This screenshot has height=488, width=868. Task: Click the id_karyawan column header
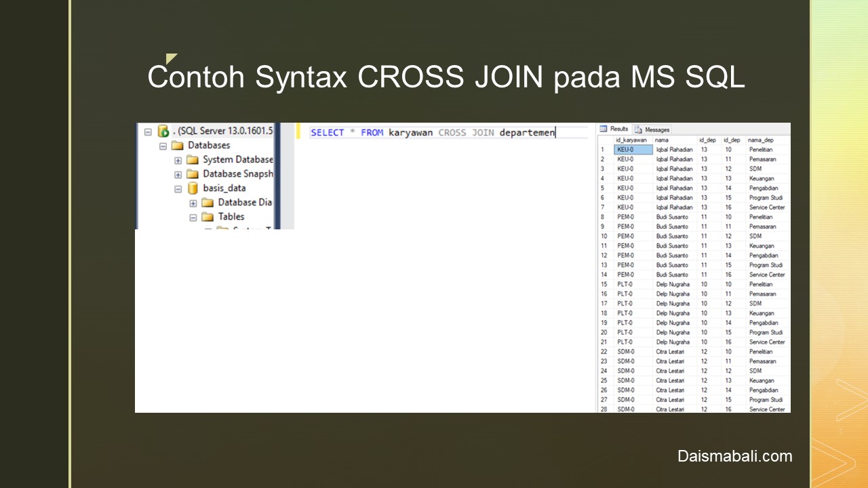[x=631, y=140]
